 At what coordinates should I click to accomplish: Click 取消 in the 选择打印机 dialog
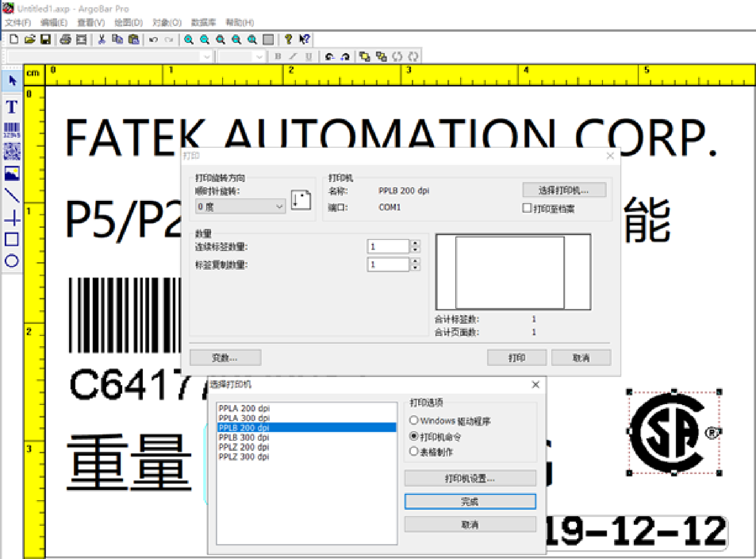coord(470,524)
